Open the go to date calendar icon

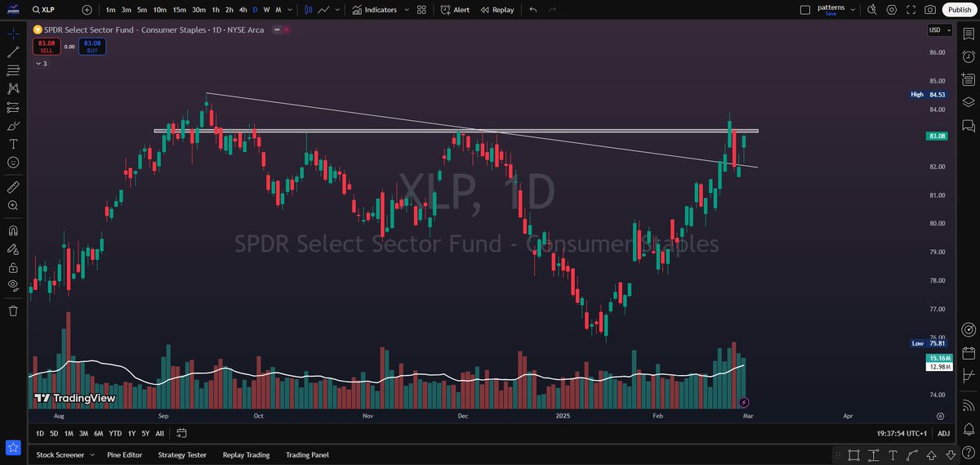point(181,433)
